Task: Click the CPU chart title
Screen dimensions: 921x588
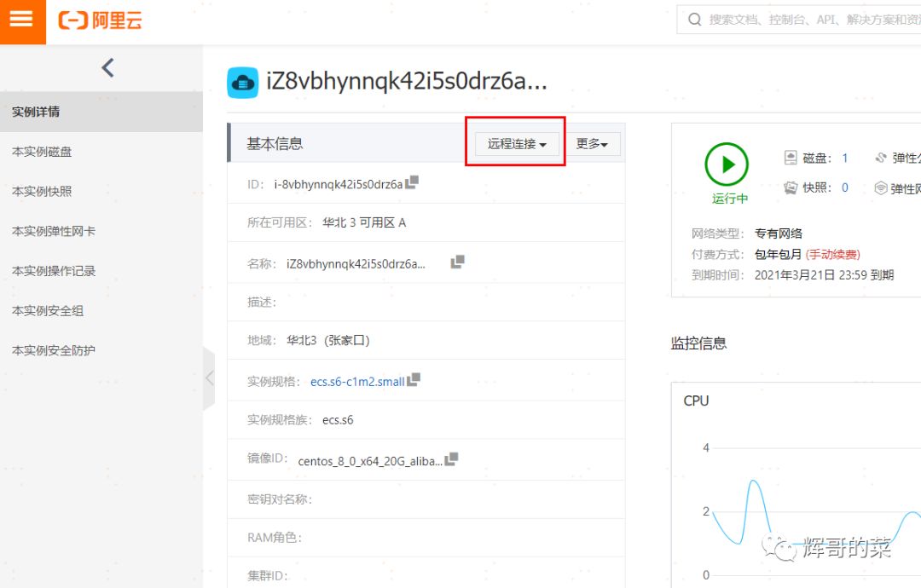Action: tap(696, 401)
